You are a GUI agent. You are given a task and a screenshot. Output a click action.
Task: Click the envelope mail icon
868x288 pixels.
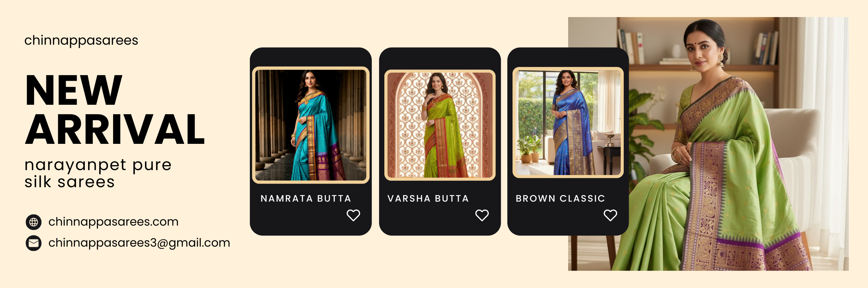pyautogui.click(x=34, y=243)
